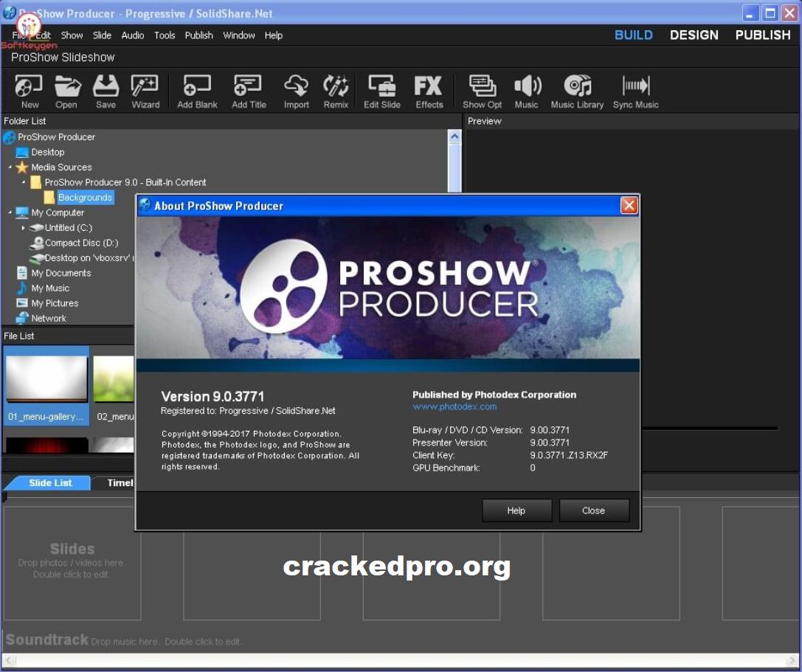Open the Show menu
802x672 pixels.
tap(72, 35)
